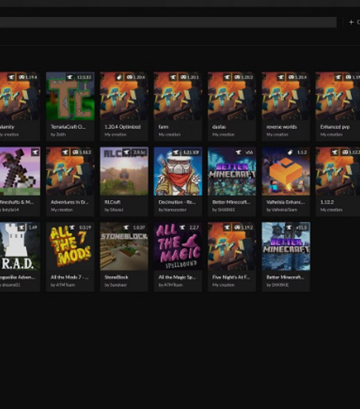
Task: Click the gamepad icon on Five Night's profile
Action: pos(237,228)
